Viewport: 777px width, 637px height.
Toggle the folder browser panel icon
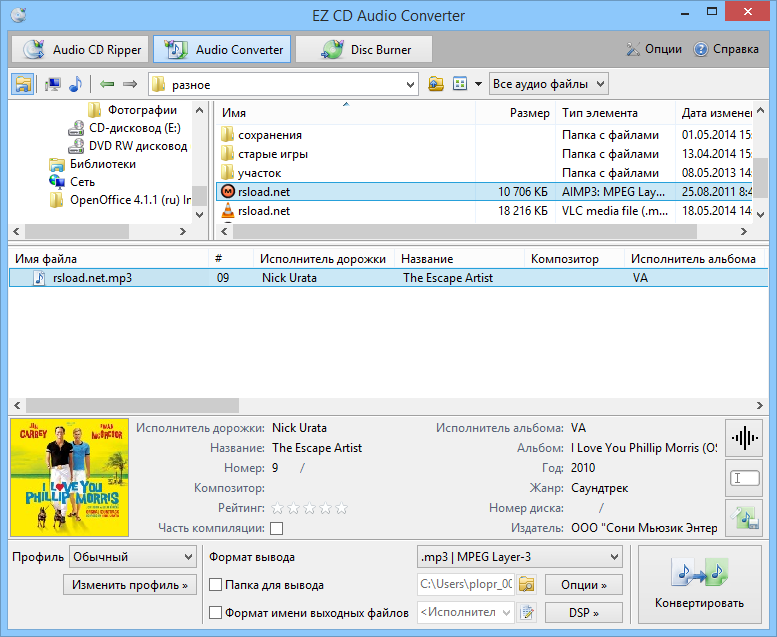(23, 84)
